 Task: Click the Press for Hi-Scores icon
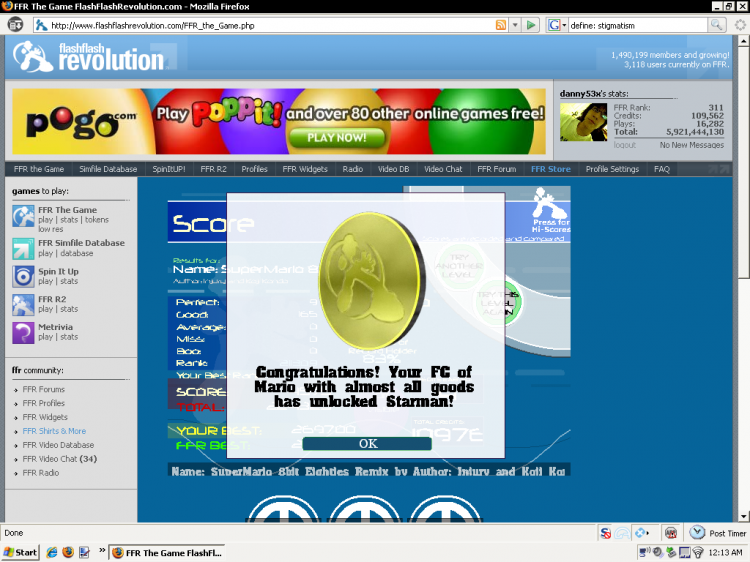tap(551, 209)
